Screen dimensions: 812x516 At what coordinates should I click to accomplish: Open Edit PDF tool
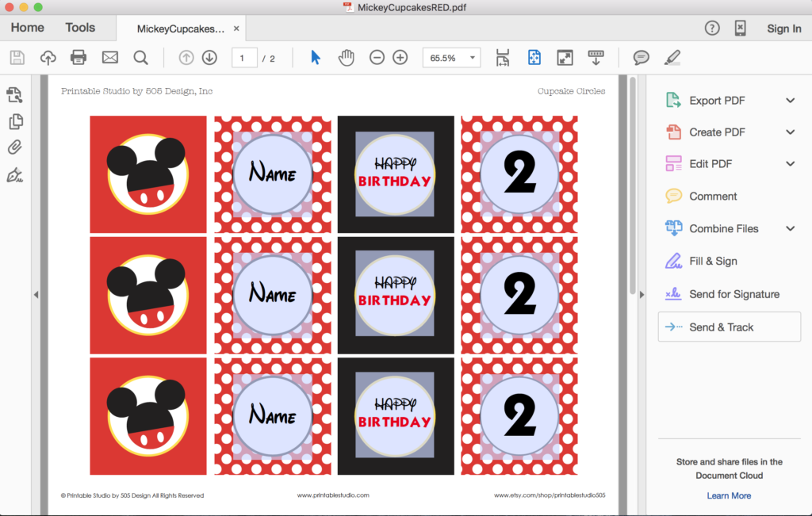point(710,163)
